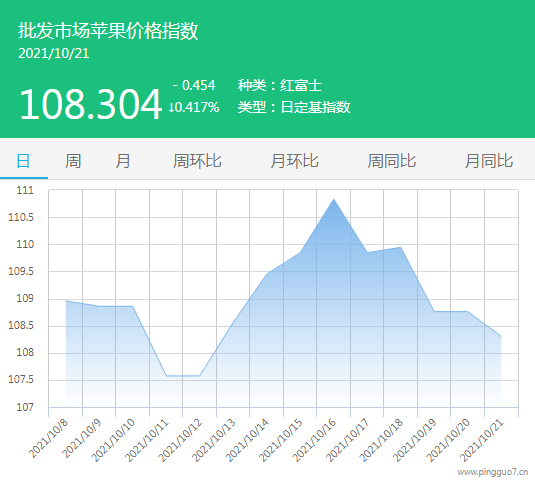Click the 108.304 index value
The height and width of the screenshot is (483, 535).
click(90, 104)
